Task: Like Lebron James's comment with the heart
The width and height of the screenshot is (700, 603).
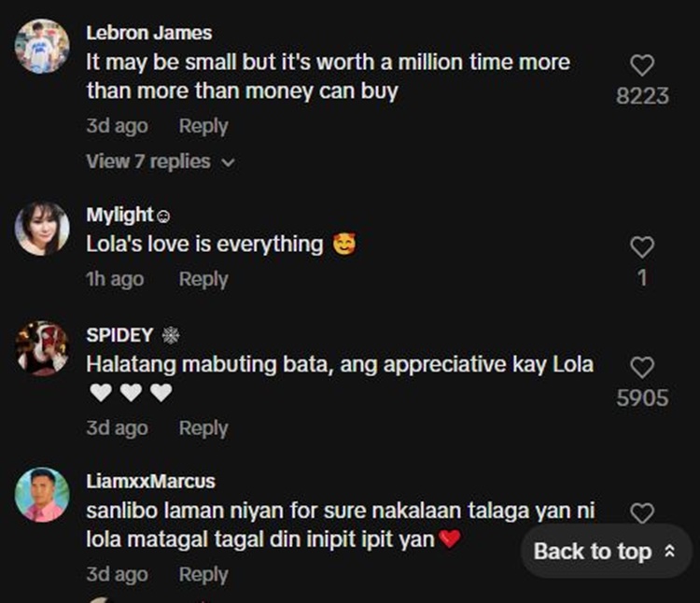Action: coord(642,65)
